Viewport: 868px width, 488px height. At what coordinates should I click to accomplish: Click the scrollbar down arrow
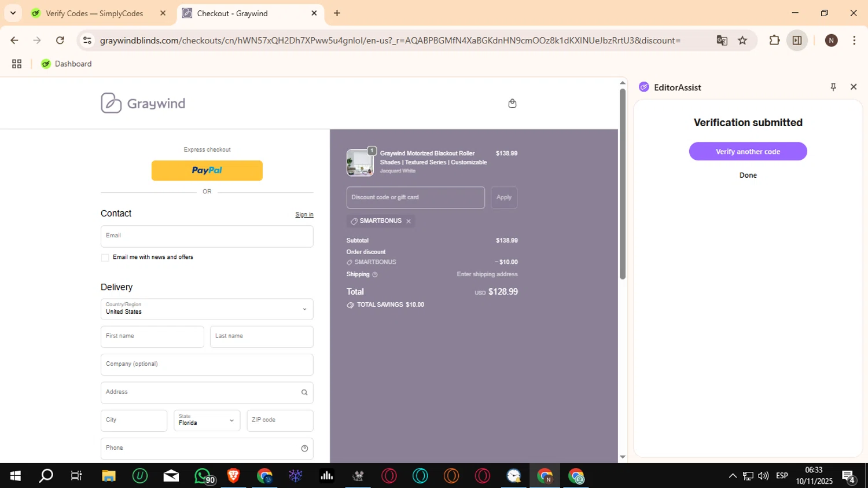[623, 457]
